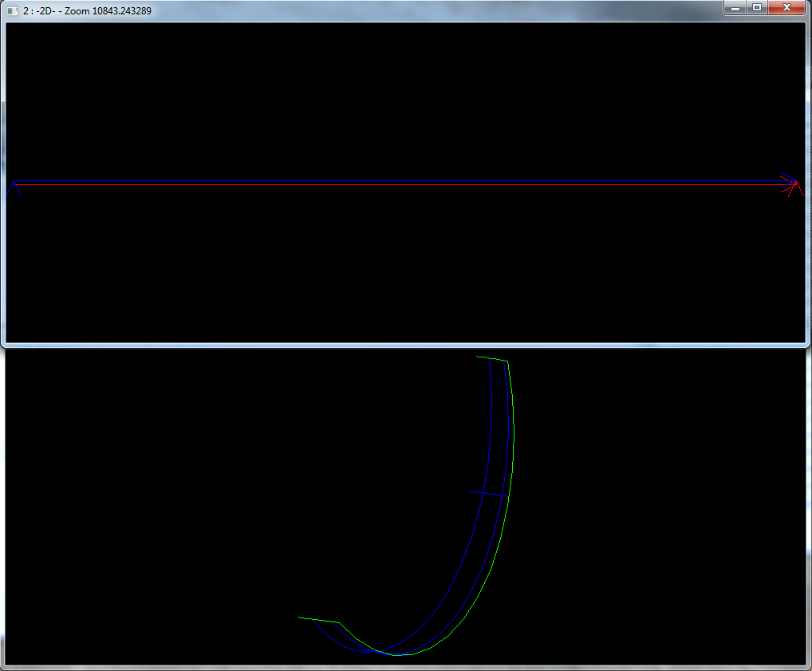Minimize the 2D viewer window
This screenshot has width=812, height=671.
[x=735, y=8]
